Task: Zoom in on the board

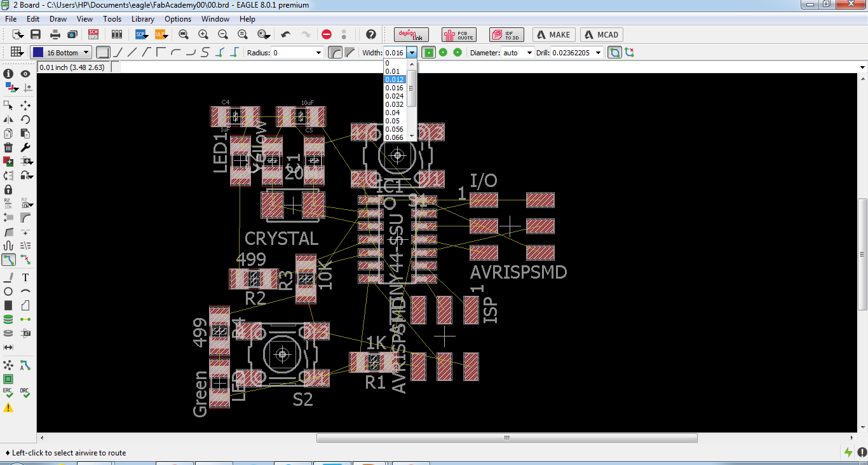Action: pos(203,34)
